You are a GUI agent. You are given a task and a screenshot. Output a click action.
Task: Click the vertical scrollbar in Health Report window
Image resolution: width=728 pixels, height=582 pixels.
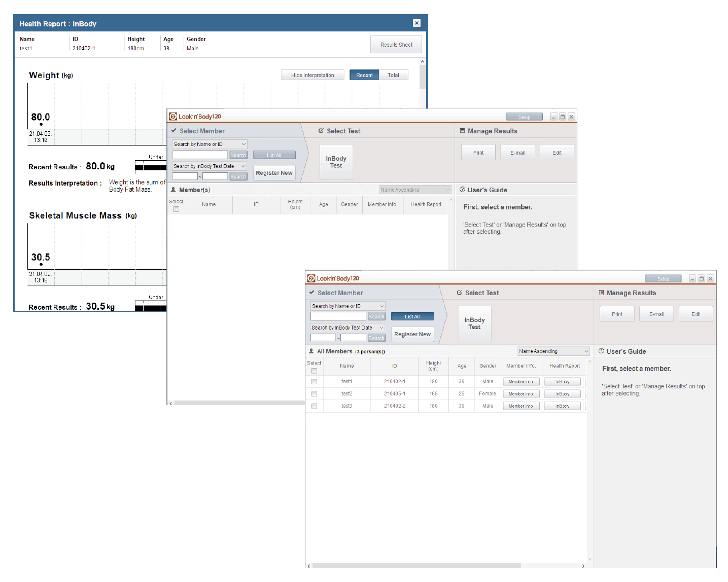(x=423, y=77)
